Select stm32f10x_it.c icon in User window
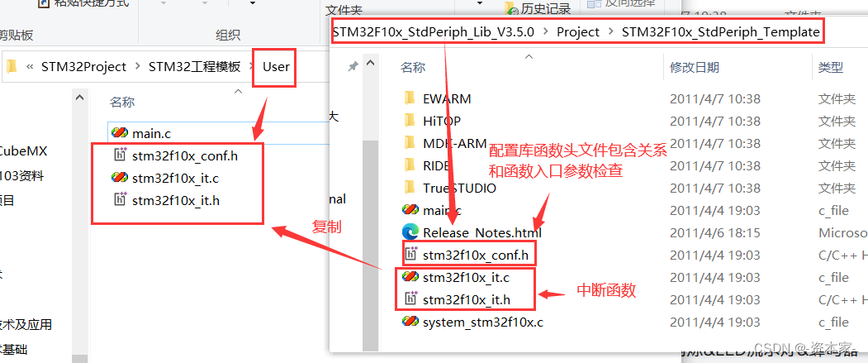The width and height of the screenshot is (868, 363). pos(120,178)
